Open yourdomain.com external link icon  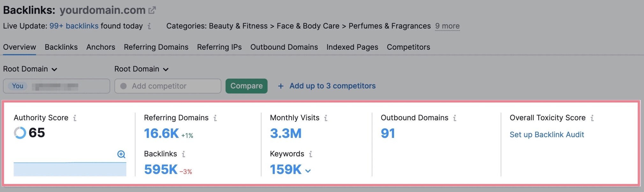[152, 10]
